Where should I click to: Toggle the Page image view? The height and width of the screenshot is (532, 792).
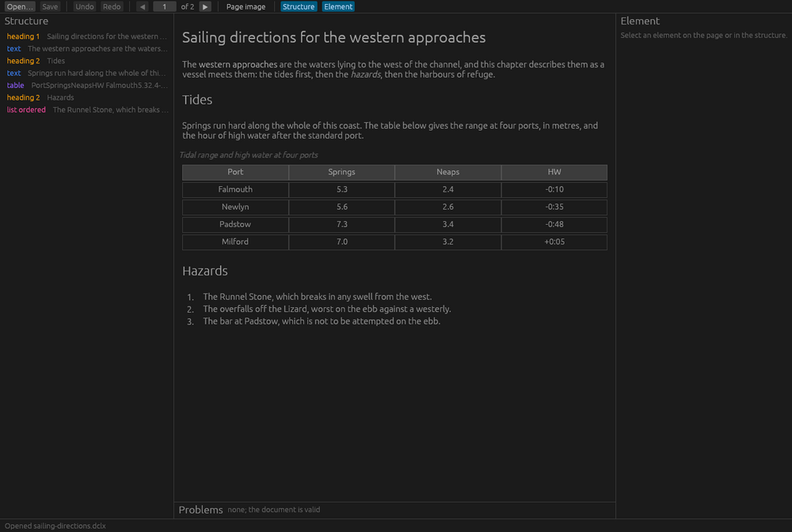pyautogui.click(x=246, y=6)
